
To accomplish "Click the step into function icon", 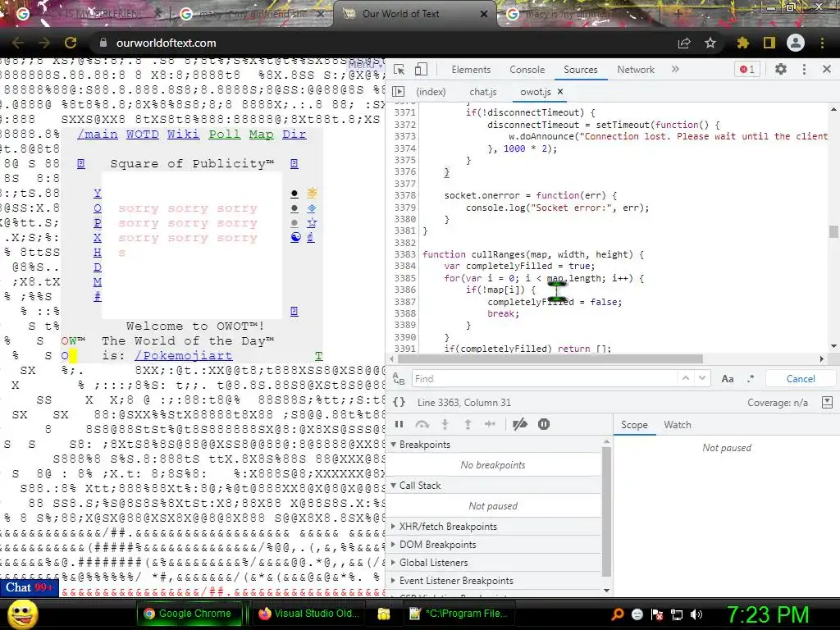I will tap(445, 424).
